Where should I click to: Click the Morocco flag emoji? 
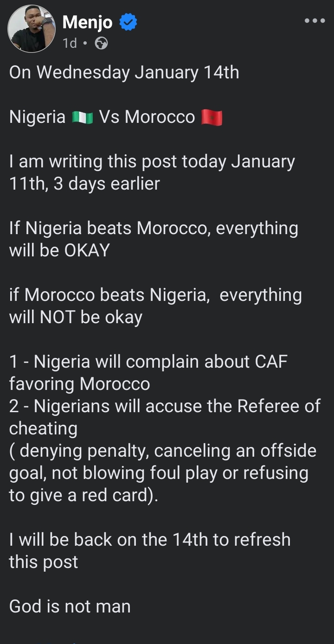[x=212, y=118]
